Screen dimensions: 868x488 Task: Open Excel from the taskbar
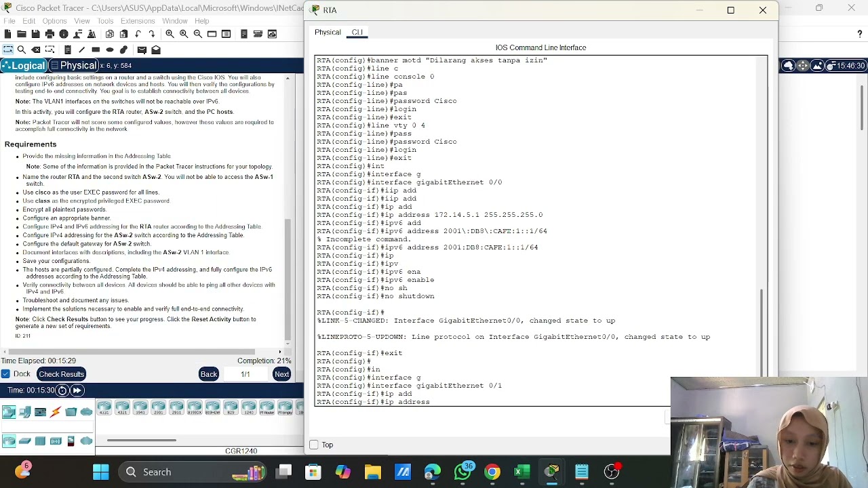[522, 472]
